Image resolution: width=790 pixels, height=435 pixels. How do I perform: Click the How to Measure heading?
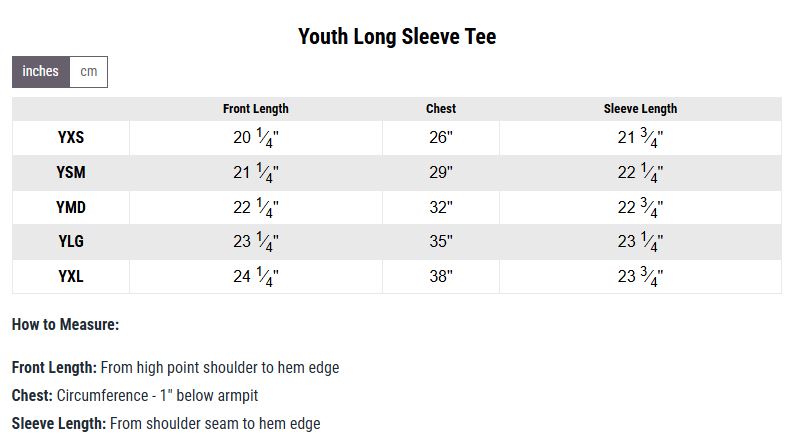[x=65, y=325]
